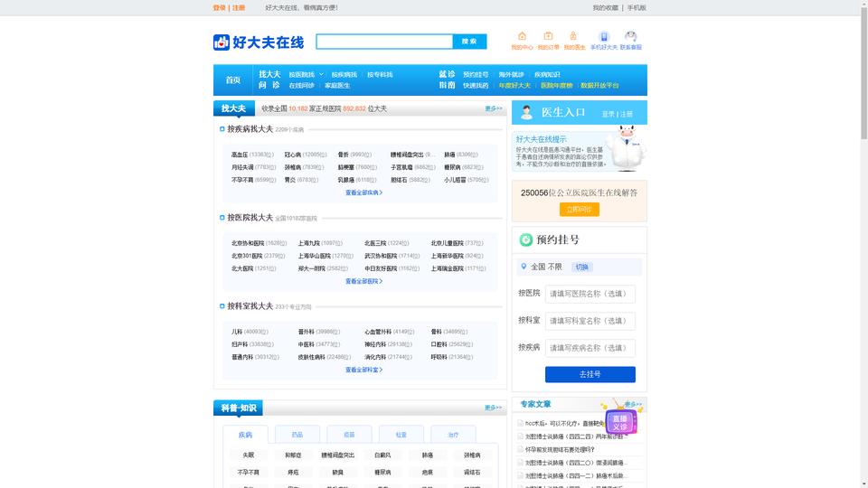Click the location pin icon beside 全国
The image size is (868, 488).
pyautogui.click(x=524, y=267)
